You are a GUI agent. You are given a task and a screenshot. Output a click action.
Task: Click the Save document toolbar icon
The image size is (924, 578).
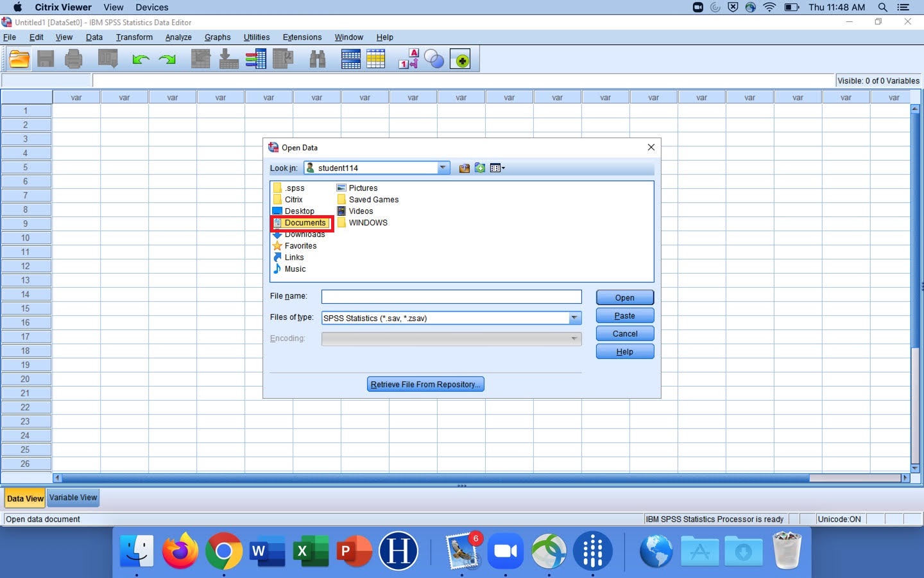(46, 58)
